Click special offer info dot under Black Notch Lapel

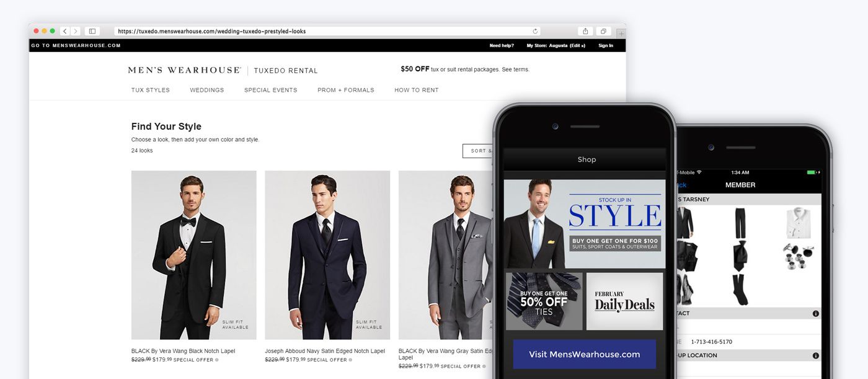[216, 360]
